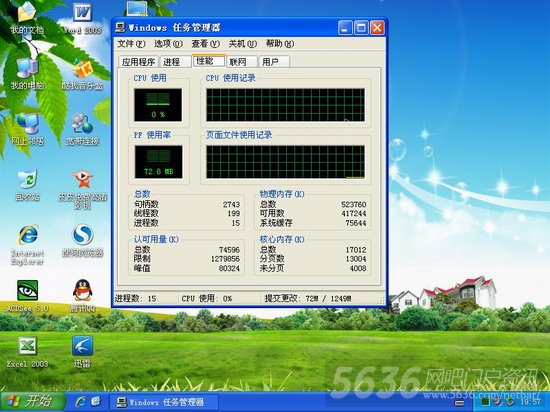Click the CPU 使用记录 history graph
Screen dimensions: 550x412
coord(285,105)
